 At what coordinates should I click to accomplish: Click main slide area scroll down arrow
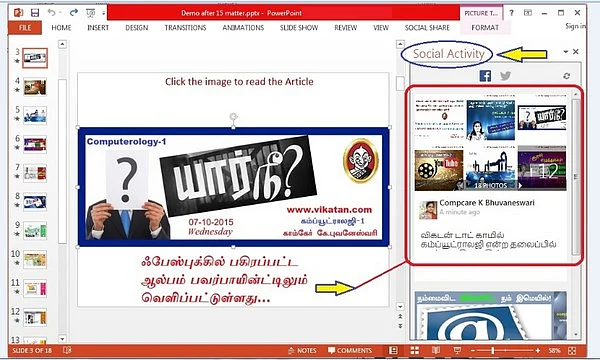point(400,307)
